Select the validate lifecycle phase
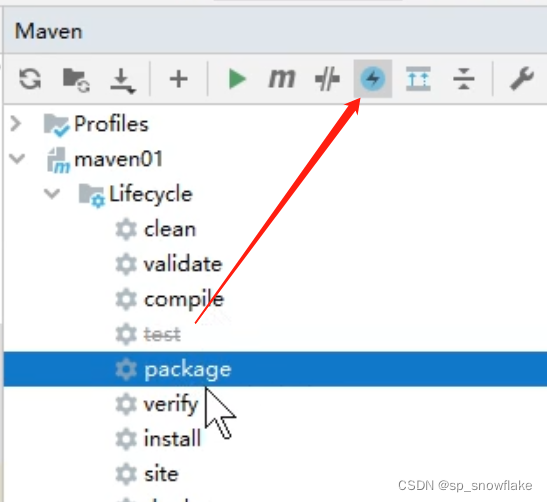Viewport: 547px width, 502px height. pos(183,264)
